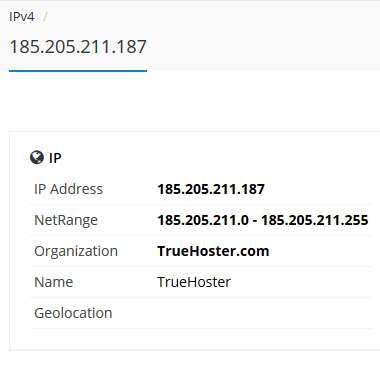The height and width of the screenshot is (378, 380).
Task: Click empty space inside the IP info card
Action: 217,339
